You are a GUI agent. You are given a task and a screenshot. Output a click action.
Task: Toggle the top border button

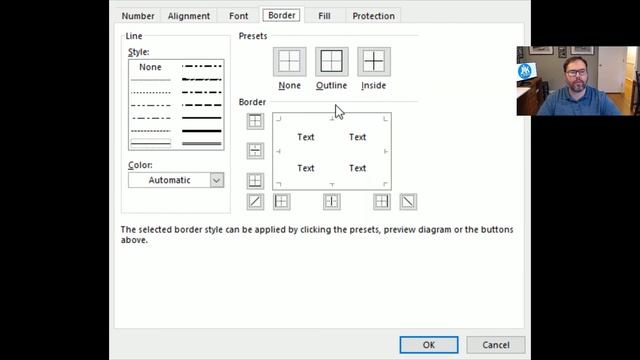(255, 121)
